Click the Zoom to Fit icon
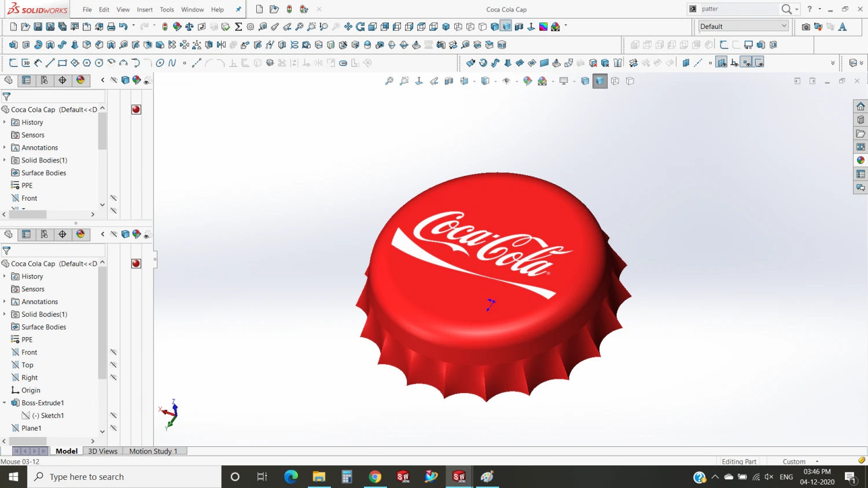The height and width of the screenshot is (488, 868). click(x=389, y=81)
